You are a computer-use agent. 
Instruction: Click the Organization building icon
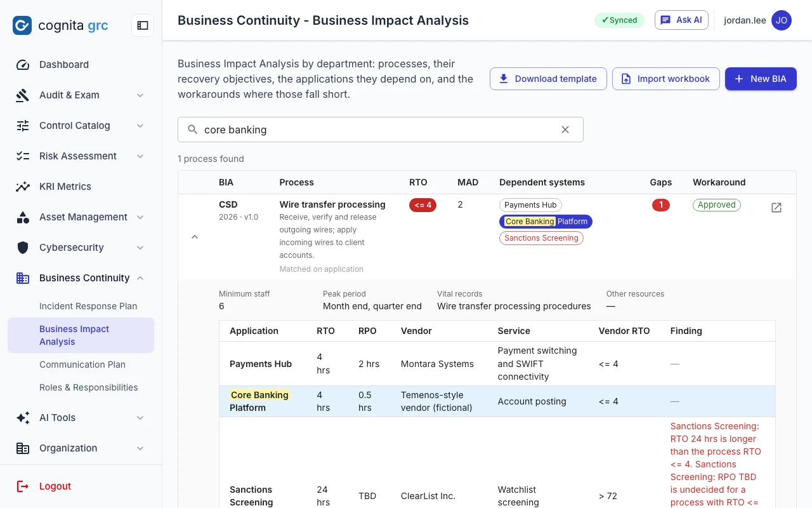23,448
